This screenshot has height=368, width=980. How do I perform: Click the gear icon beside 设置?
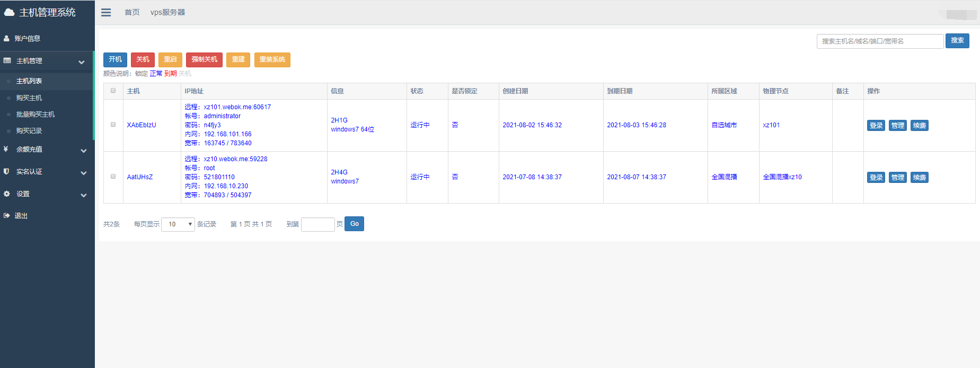point(6,194)
